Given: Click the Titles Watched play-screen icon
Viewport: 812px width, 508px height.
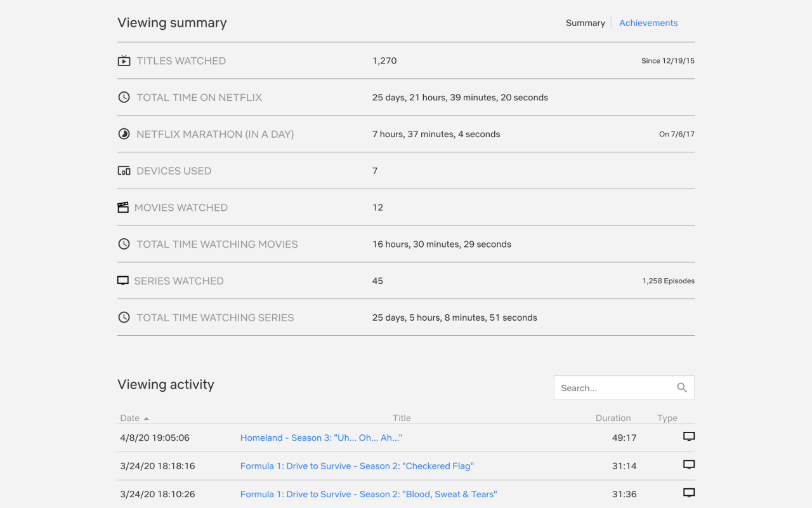Looking at the screenshot, I should click(x=124, y=61).
